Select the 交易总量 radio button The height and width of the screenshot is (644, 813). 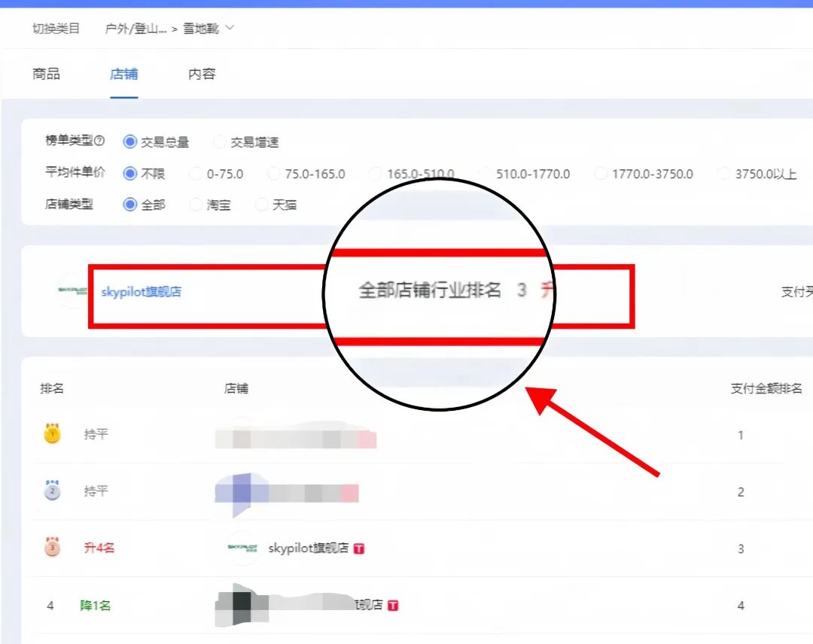tap(129, 141)
